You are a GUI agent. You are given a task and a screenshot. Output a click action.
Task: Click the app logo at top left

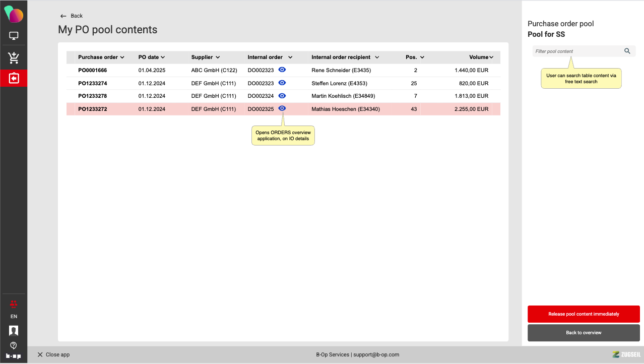coord(14,15)
